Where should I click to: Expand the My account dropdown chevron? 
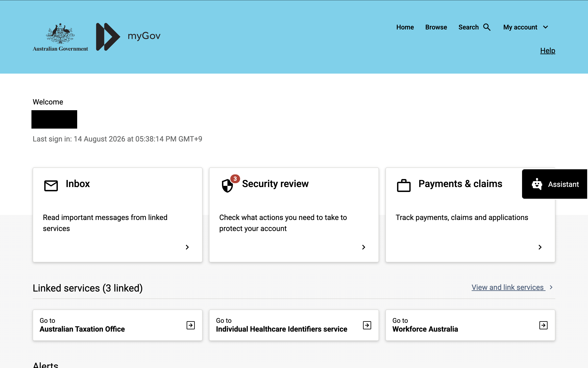546,27
